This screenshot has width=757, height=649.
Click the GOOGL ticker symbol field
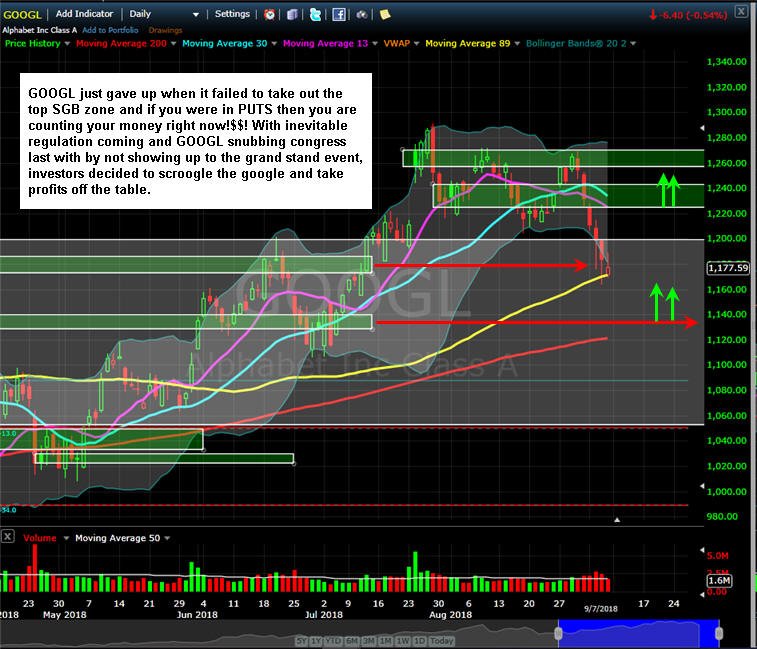[22, 14]
